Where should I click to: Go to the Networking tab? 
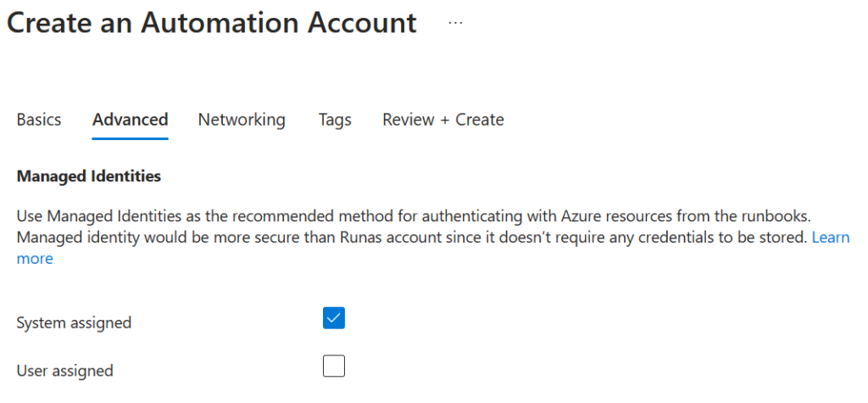[x=242, y=120]
